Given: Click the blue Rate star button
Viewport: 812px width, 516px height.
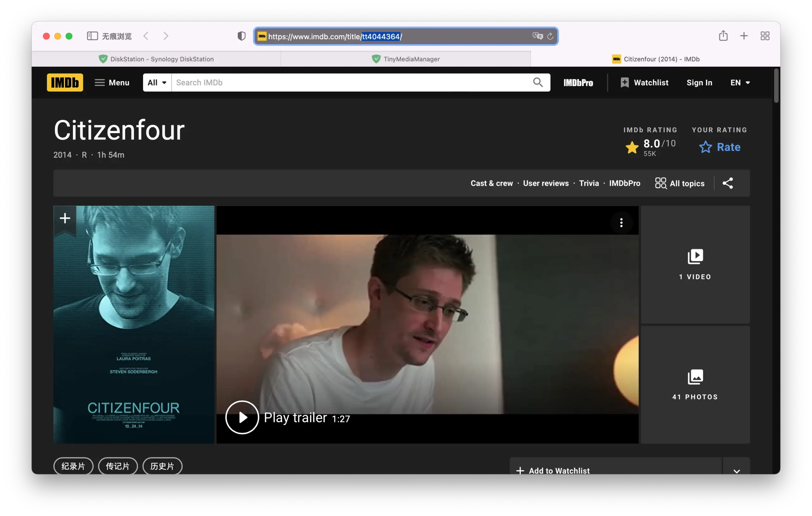Looking at the screenshot, I should (720, 147).
